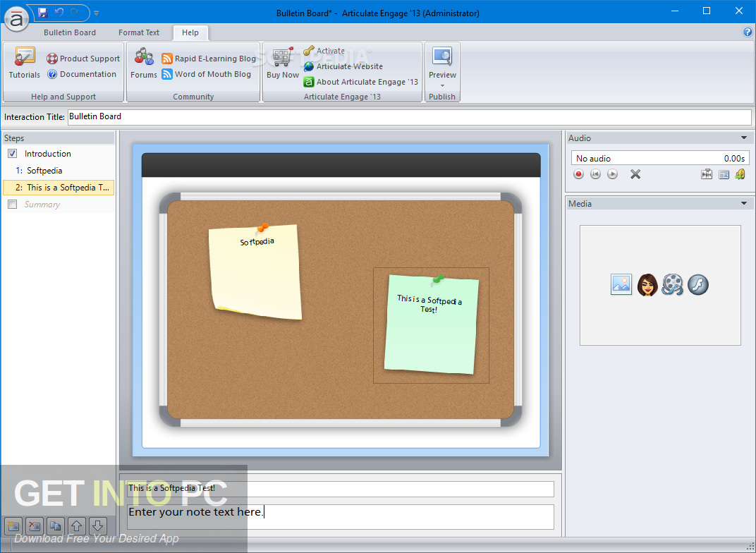Start recording audio with the red button
This screenshot has height=553, width=756.
click(578, 174)
